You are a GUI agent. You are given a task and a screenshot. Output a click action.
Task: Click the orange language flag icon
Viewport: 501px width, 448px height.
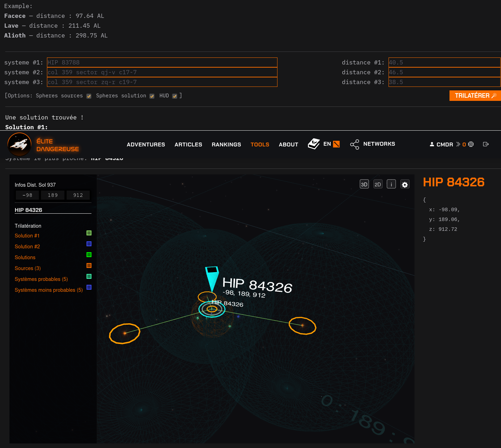[x=336, y=144]
